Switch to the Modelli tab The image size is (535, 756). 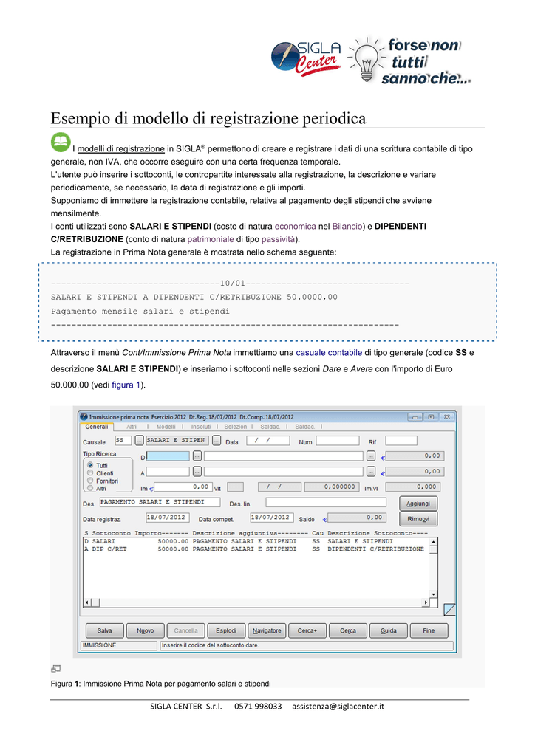[166, 427]
